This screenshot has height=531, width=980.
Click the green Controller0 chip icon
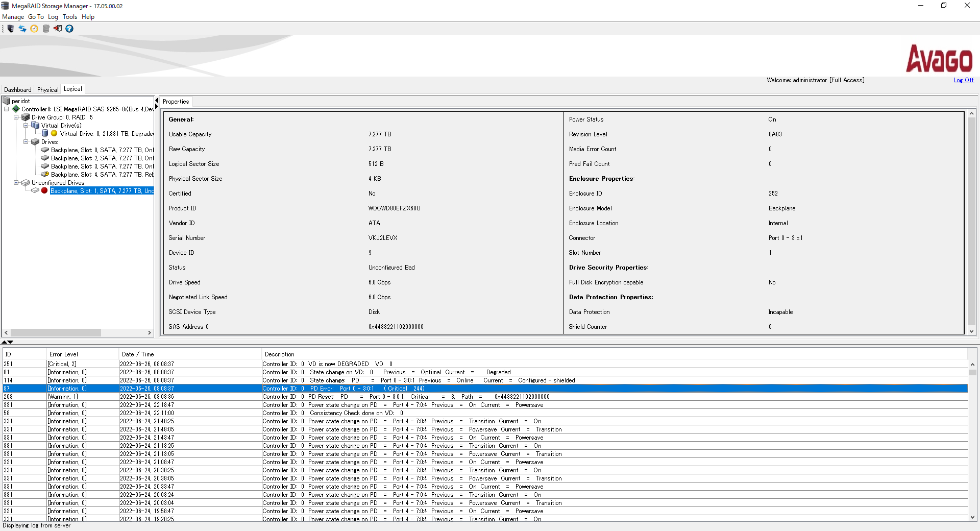[16, 109]
